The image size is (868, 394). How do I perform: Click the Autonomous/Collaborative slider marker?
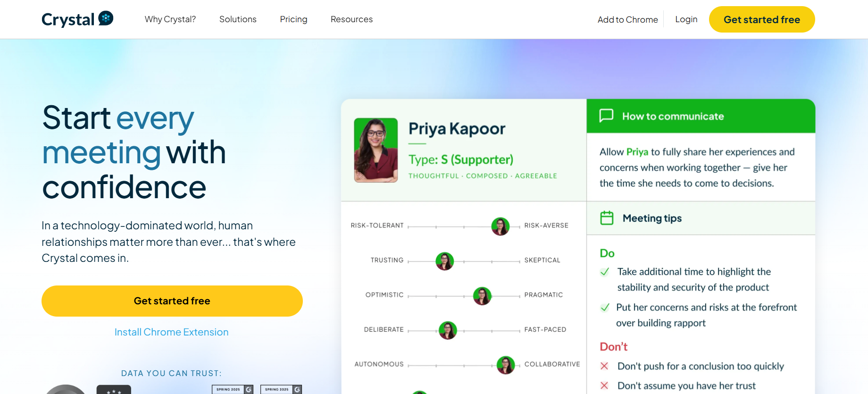pos(506,365)
